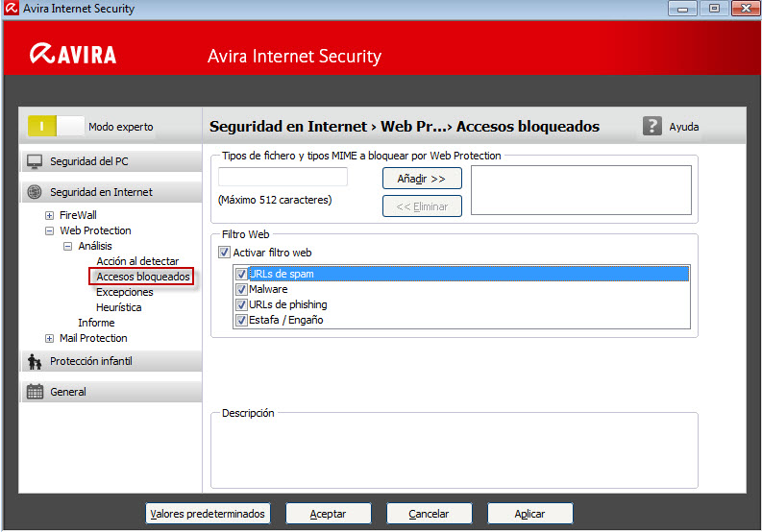Click the Avira icon in the title bar
Viewport: 762px width, 532px height.
[x=11, y=9]
